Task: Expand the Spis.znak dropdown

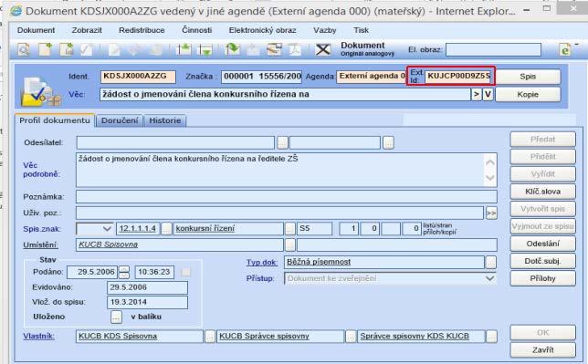Action: 107,228
